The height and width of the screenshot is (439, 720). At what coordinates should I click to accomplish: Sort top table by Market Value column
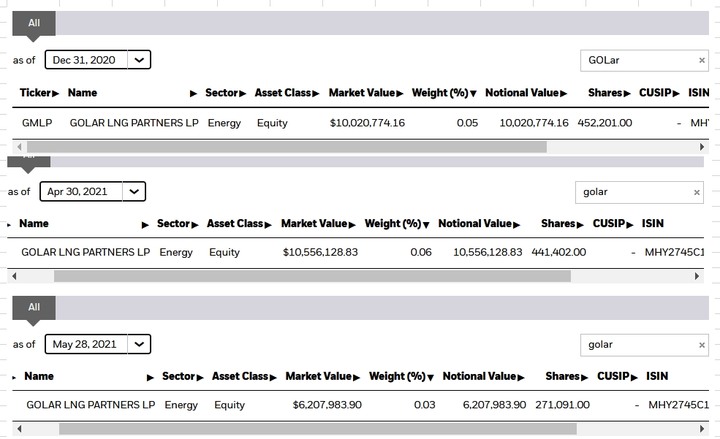(366, 93)
